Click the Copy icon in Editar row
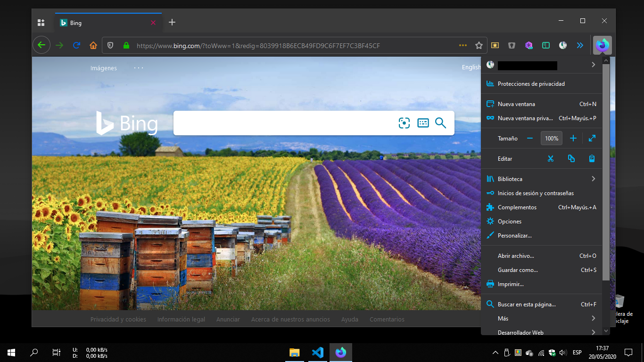Screen dimensions: 644x362 [571, 159]
